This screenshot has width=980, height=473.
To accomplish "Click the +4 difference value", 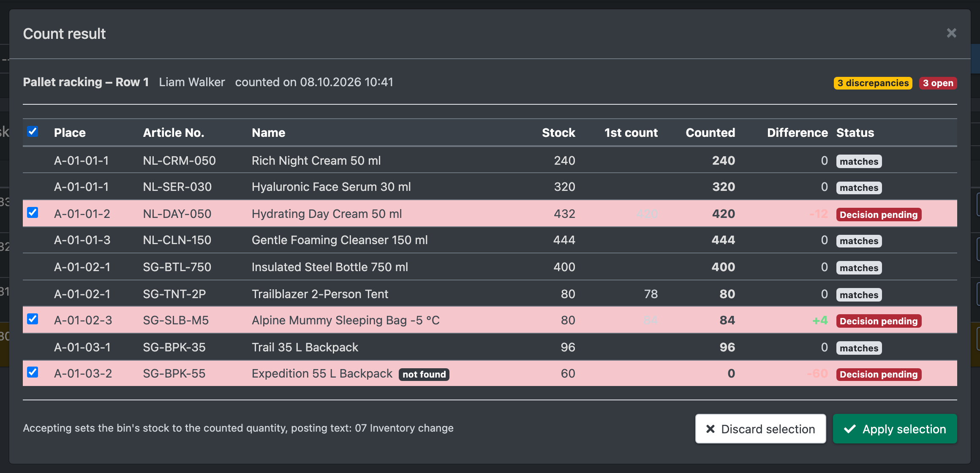I will tap(820, 320).
